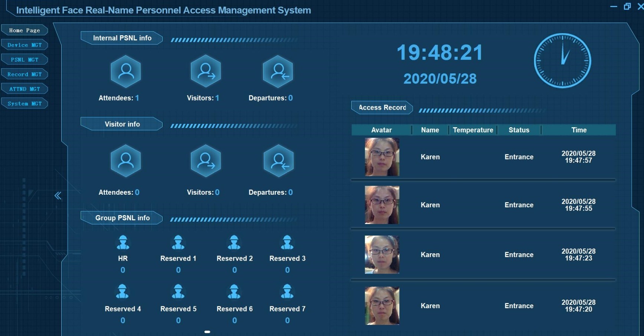Select the Visitor info Departures icon
This screenshot has width=644, height=336.
tap(278, 161)
